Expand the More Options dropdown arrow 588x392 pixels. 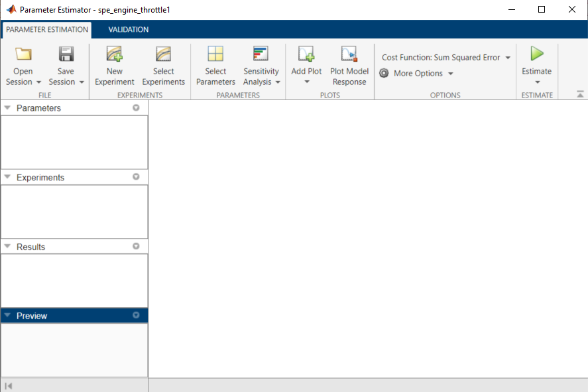[450, 74]
